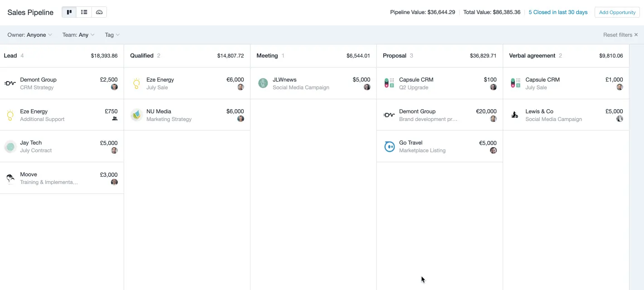Click owner avatar on CRM Strategy card

[114, 87]
